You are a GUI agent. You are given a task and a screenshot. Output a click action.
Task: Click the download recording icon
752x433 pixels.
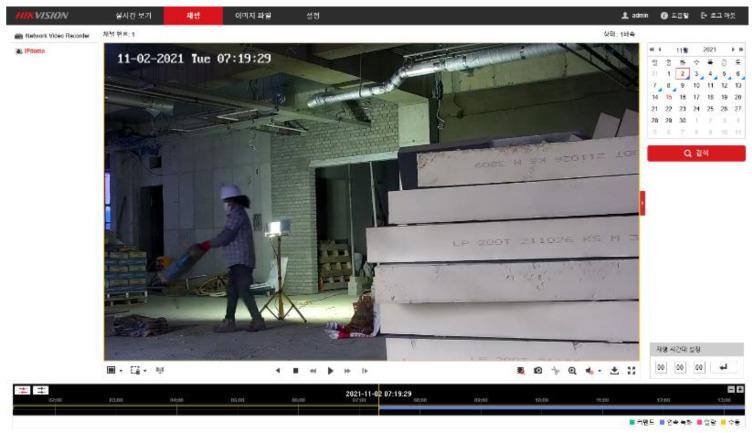[614, 370]
